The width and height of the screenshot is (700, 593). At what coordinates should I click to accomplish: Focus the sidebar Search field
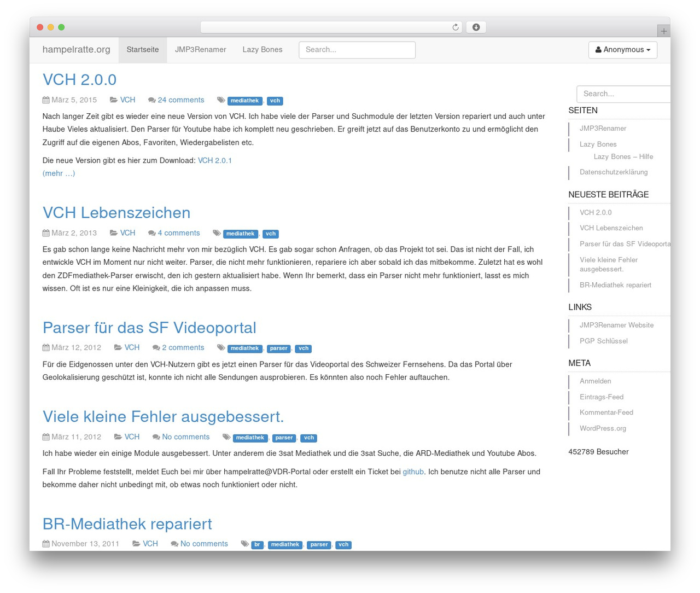click(x=623, y=94)
